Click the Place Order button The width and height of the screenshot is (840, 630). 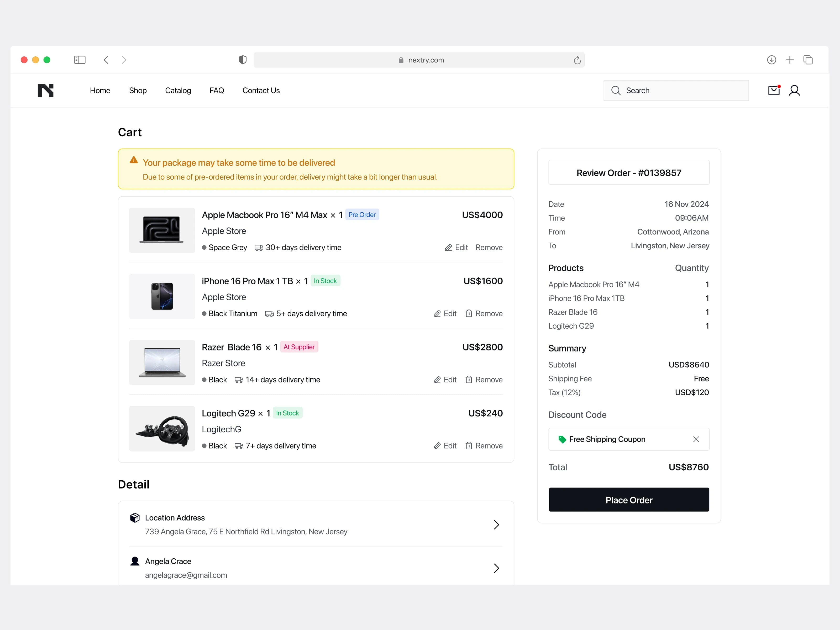[628, 500]
